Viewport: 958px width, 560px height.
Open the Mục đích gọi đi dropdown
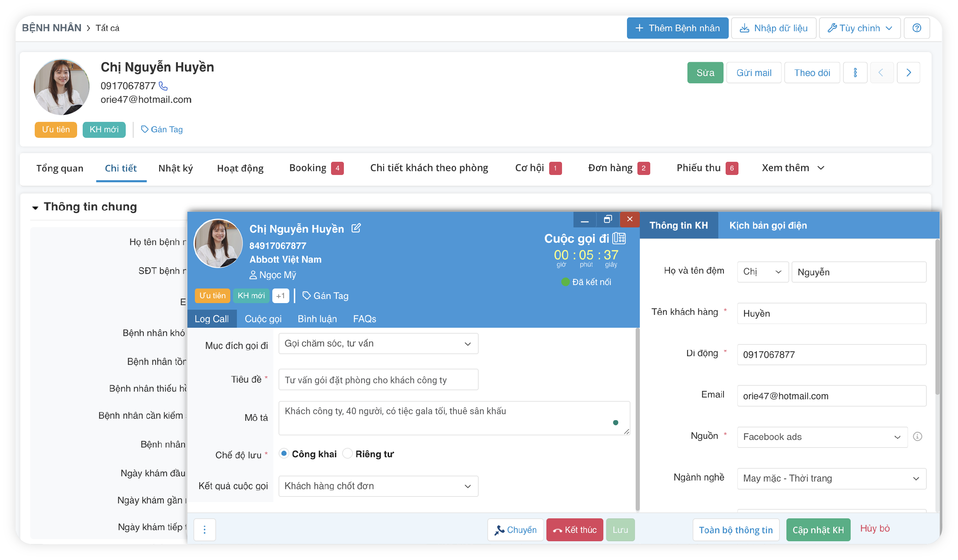coord(378,343)
